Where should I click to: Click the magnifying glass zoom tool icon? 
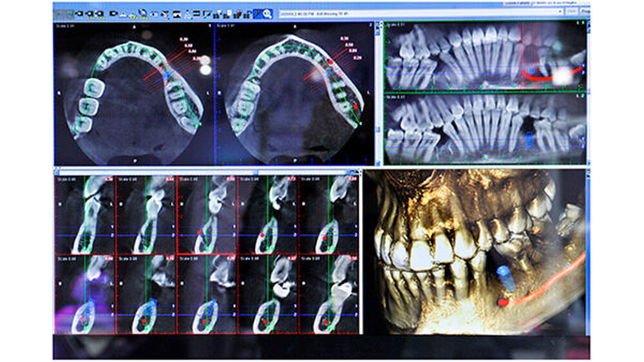267,13
